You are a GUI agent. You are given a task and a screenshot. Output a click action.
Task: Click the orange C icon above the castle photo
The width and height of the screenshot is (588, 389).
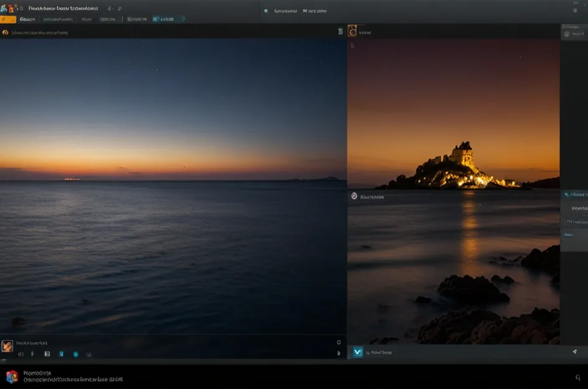[353, 31]
